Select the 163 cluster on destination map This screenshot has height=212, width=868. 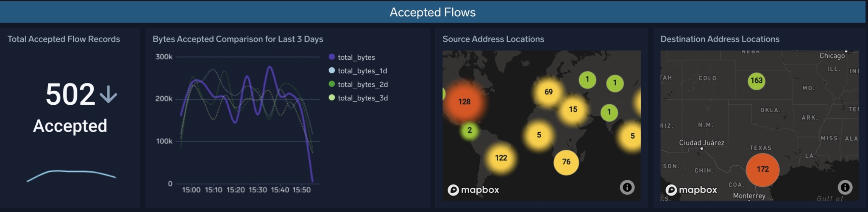(757, 81)
